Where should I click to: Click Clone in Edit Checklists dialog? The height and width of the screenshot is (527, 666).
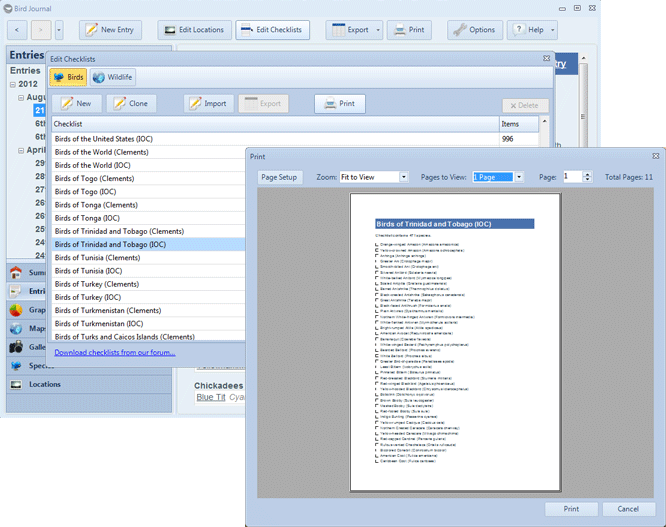[131, 104]
